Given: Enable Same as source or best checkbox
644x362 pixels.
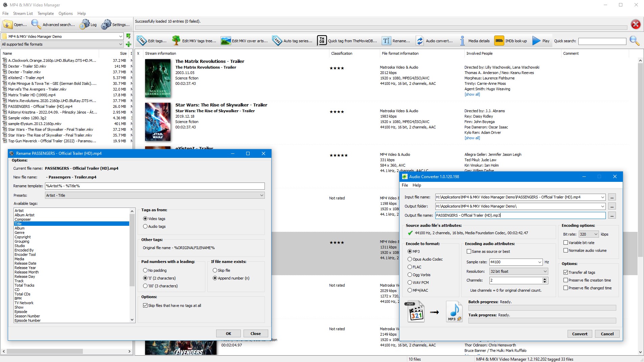Looking at the screenshot, I should click(x=469, y=251).
